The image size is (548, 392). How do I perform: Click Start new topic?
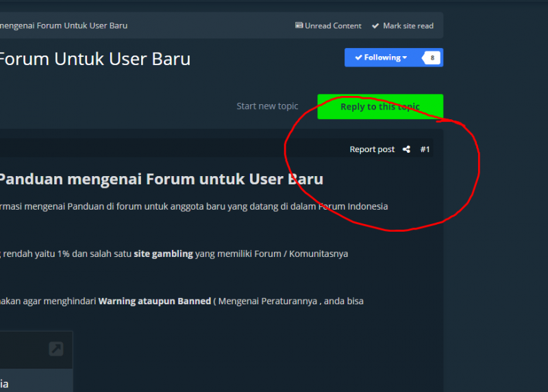[267, 106]
